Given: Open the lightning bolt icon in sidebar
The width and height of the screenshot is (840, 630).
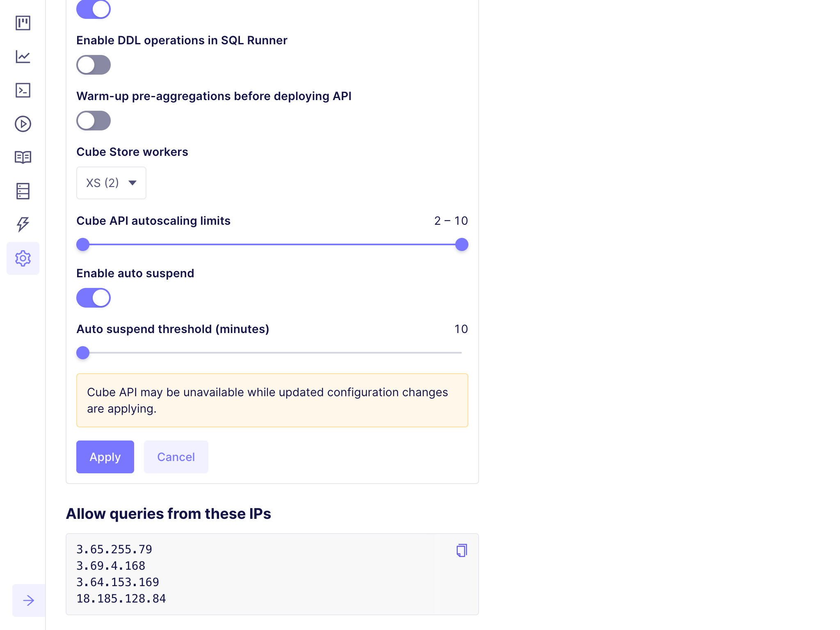Looking at the screenshot, I should 23,224.
